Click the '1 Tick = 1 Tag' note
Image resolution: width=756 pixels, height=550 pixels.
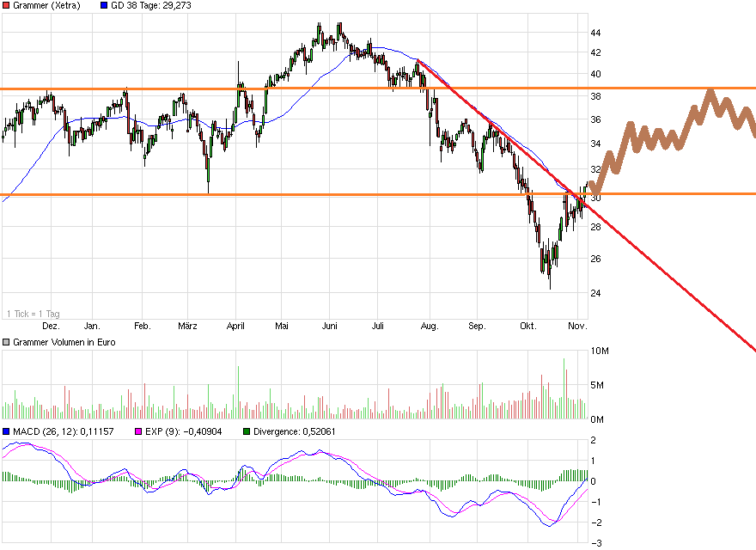pyautogui.click(x=32, y=314)
